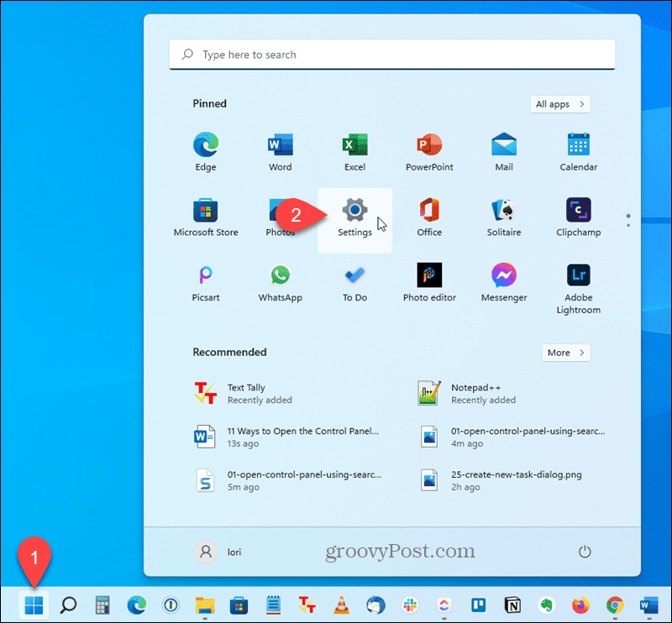This screenshot has height=623, width=672.
Task: Open Microsoft Store from the taskbar
Action: [239, 605]
